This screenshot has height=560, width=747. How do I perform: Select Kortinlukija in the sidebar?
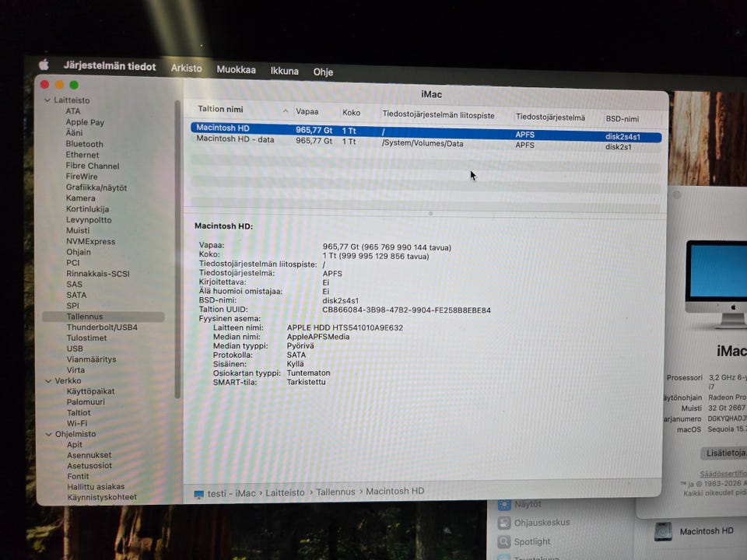[88, 209]
